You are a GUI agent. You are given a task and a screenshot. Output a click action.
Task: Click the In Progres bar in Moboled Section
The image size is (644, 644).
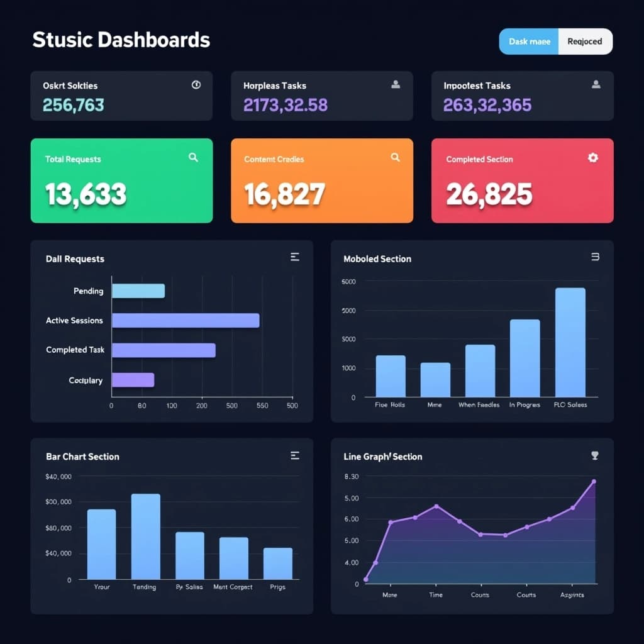coord(525,358)
